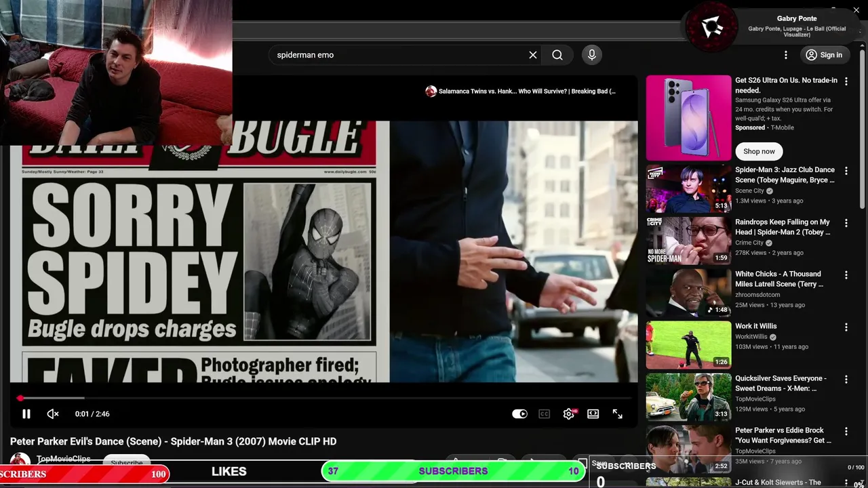Click the Sign in button
868x488 pixels.
click(x=824, y=55)
